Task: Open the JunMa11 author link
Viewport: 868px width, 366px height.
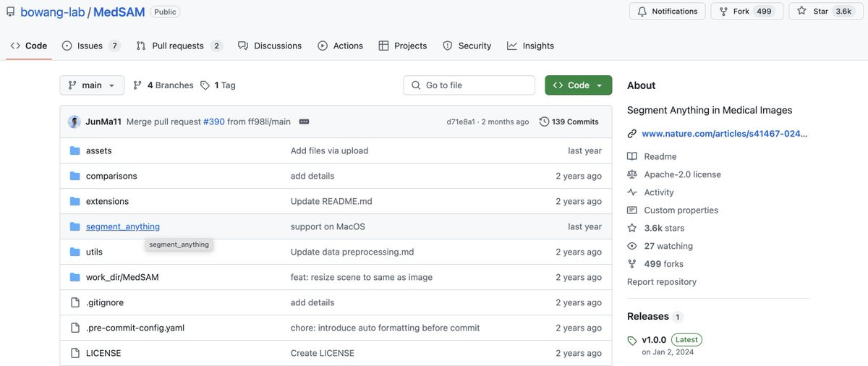Action: [x=103, y=122]
